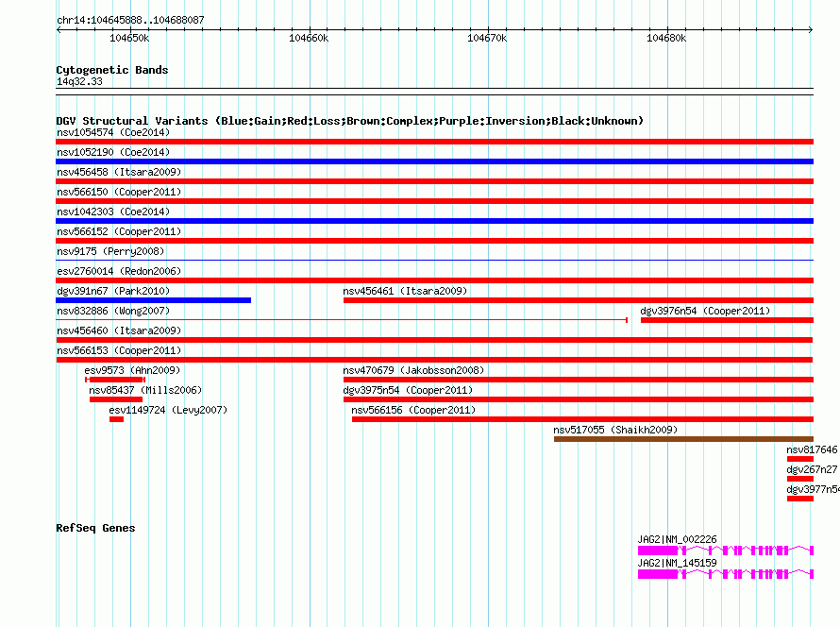This screenshot has width=840, height=627.
Task: Click nsv470679 (Jakobsson2008) label
Action: click(413, 370)
